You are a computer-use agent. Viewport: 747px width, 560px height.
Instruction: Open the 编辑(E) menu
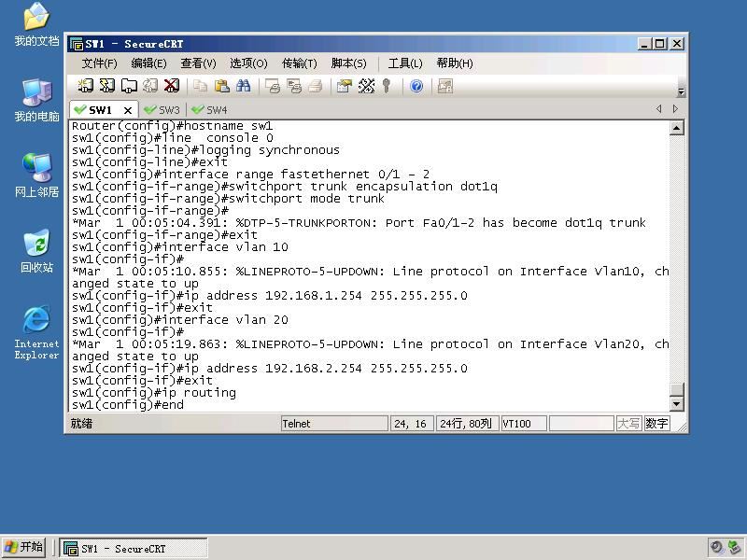[148, 63]
